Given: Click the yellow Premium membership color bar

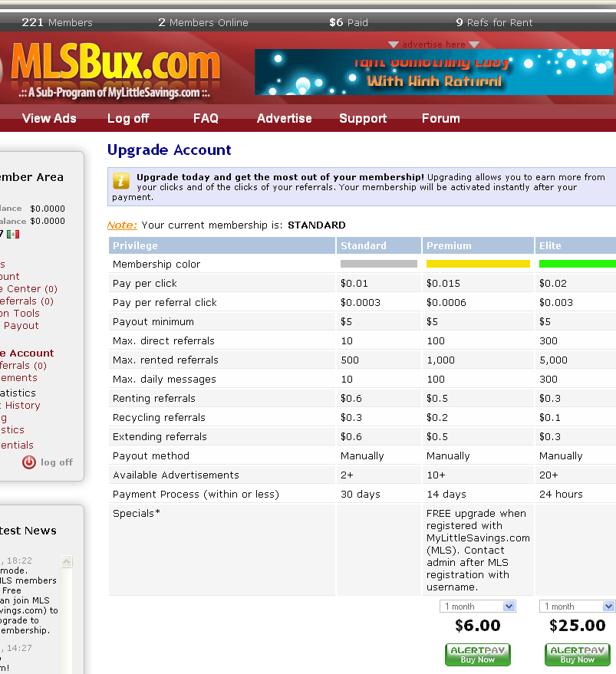Looking at the screenshot, I should (478, 264).
